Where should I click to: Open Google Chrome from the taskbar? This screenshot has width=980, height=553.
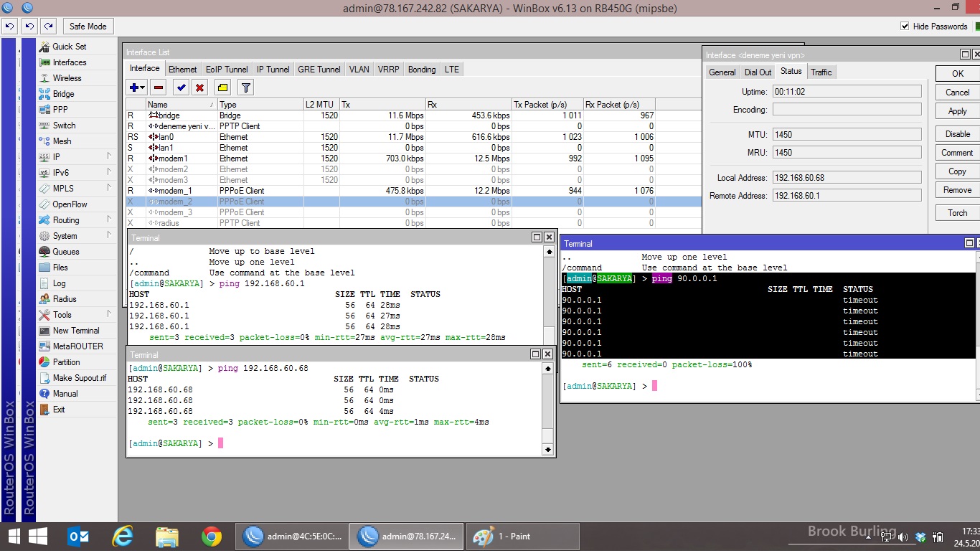[x=211, y=537]
